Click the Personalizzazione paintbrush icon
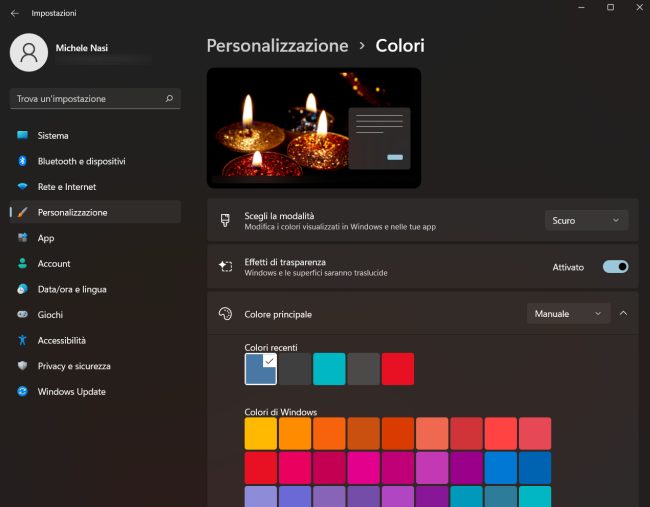 22,212
